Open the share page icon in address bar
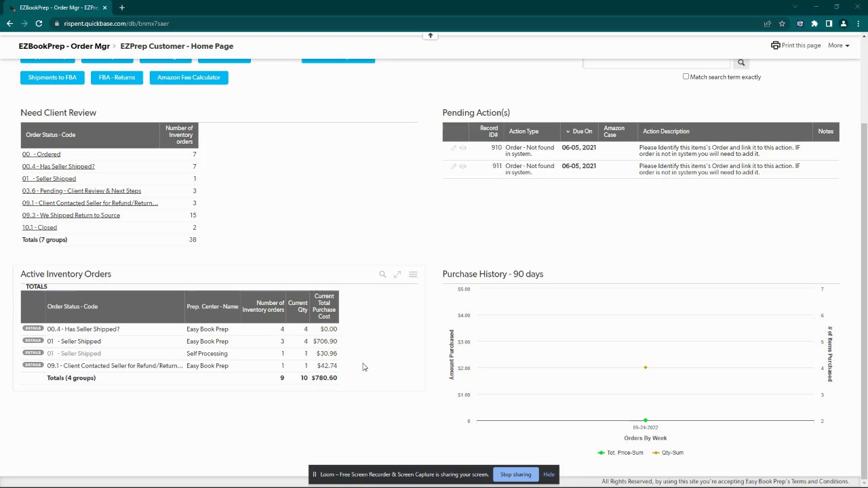 pyautogui.click(x=767, y=23)
